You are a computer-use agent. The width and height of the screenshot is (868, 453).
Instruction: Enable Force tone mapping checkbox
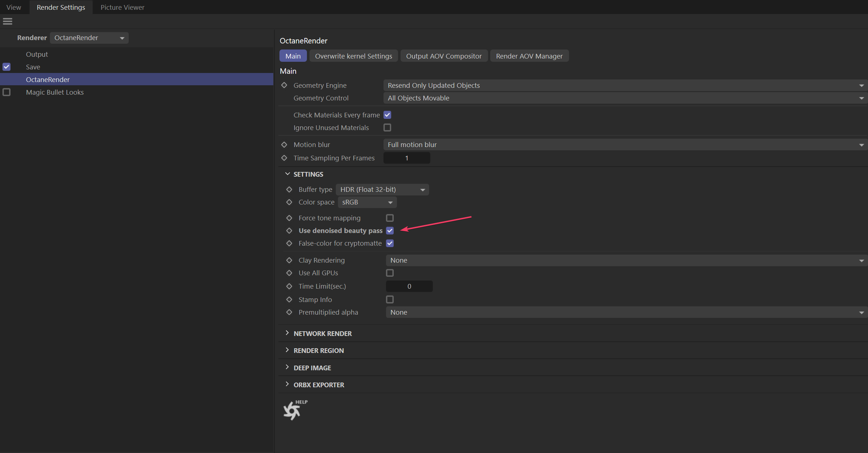[x=390, y=218]
